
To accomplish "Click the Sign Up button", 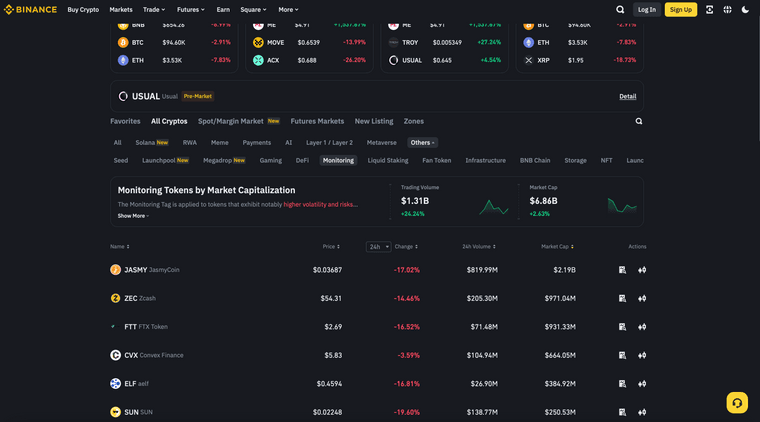I will (681, 10).
